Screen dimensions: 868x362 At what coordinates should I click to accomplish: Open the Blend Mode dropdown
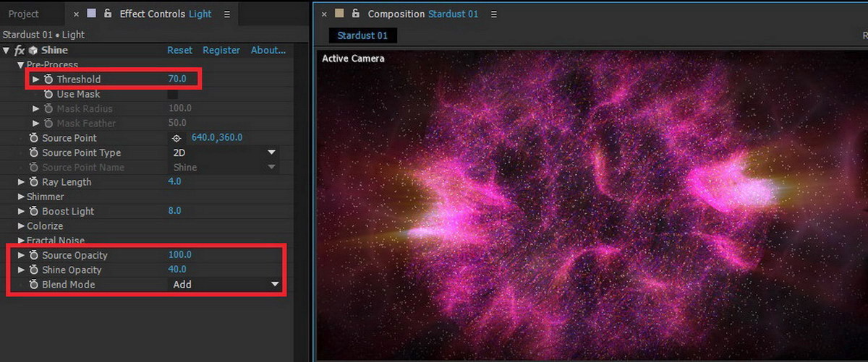pos(224,285)
